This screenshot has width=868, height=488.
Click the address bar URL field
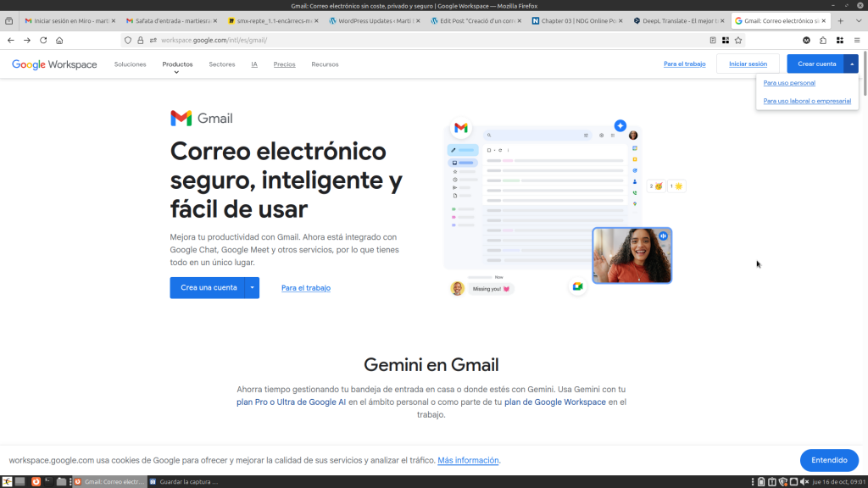point(424,40)
